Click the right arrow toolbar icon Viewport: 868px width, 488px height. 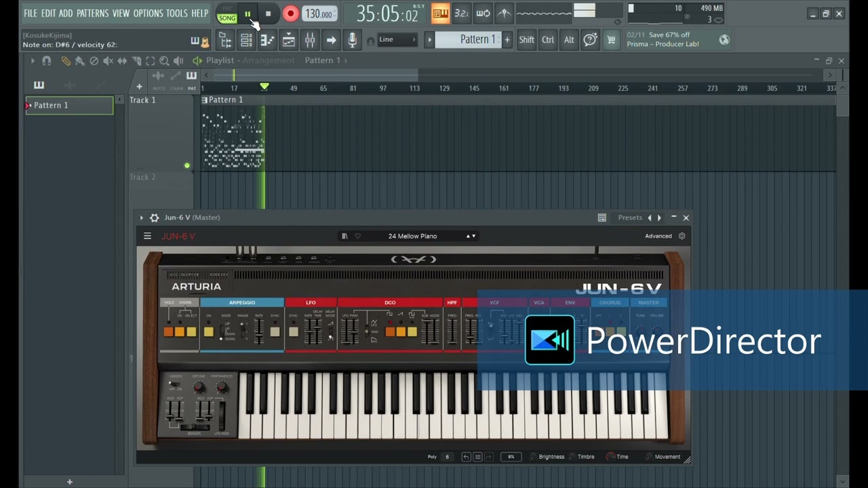331,41
